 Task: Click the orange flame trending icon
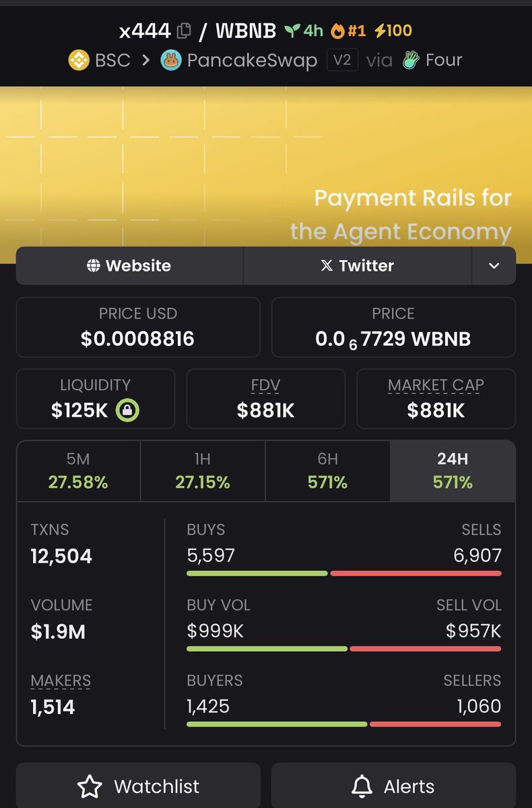(x=337, y=31)
